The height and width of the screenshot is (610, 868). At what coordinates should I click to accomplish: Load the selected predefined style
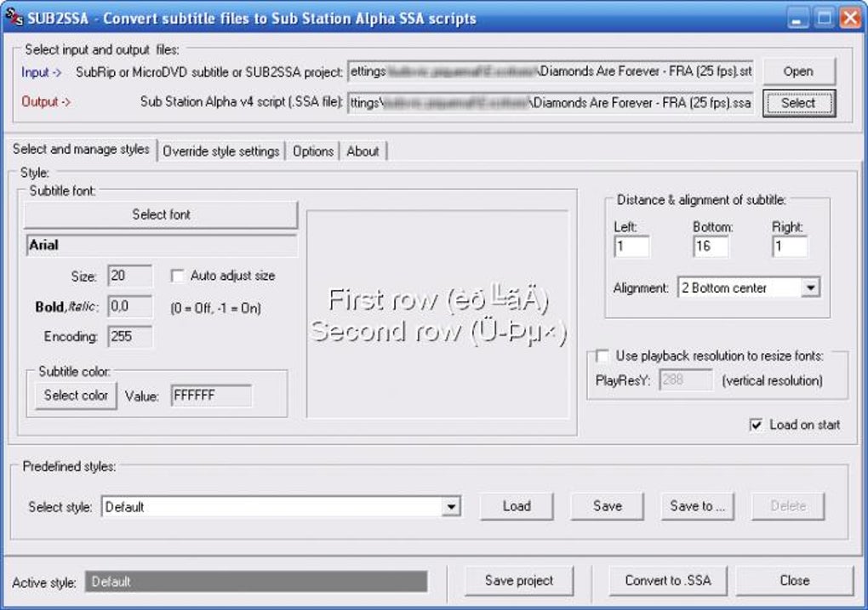click(x=517, y=506)
